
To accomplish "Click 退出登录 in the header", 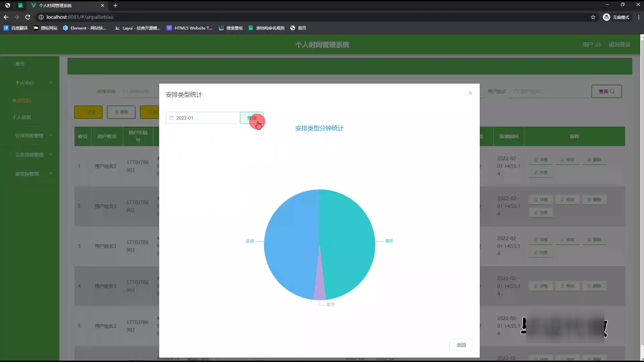I will click(x=620, y=45).
